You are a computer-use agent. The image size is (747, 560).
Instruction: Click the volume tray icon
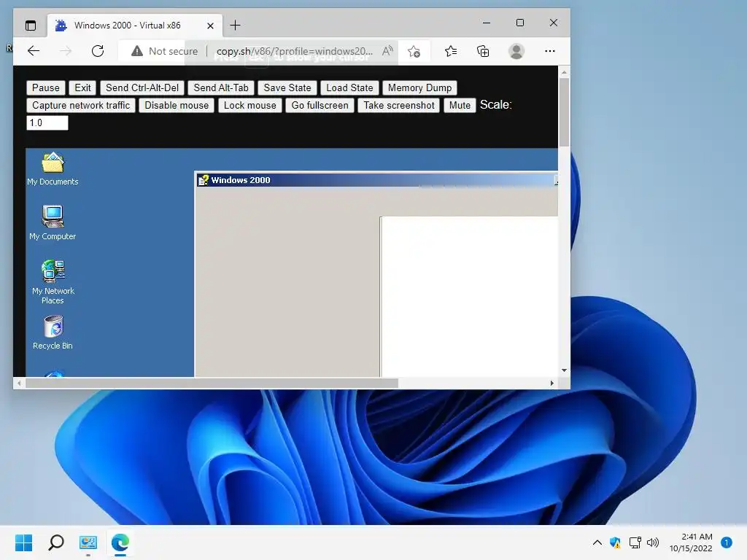click(653, 542)
